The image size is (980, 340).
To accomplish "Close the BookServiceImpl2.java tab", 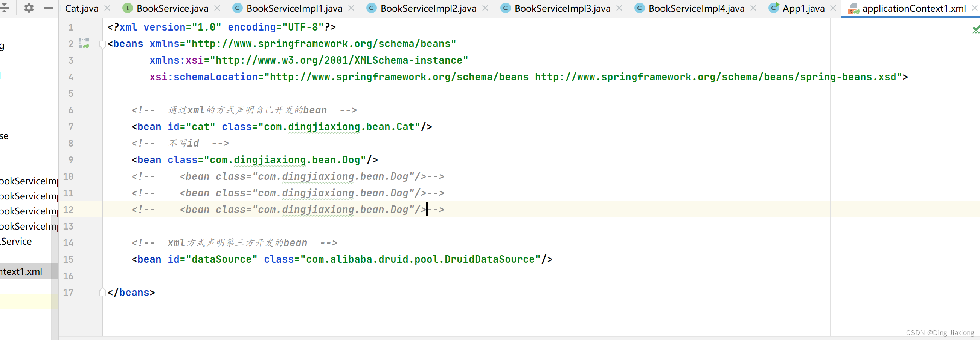I will (x=485, y=8).
